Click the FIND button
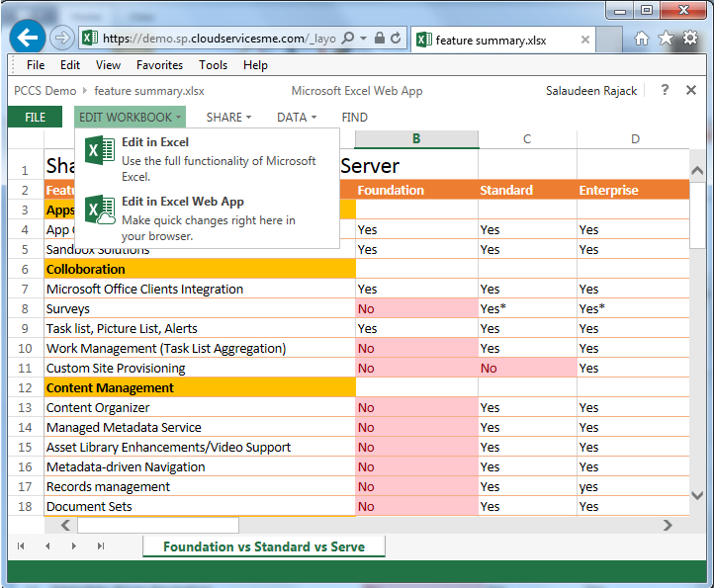 pos(354,118)
